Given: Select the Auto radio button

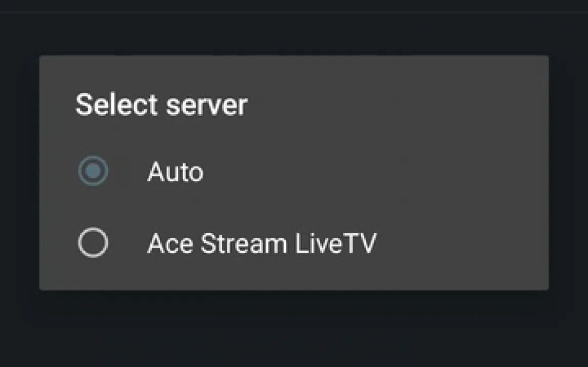Looking at the screenshot, I should [x=93, y=171].
